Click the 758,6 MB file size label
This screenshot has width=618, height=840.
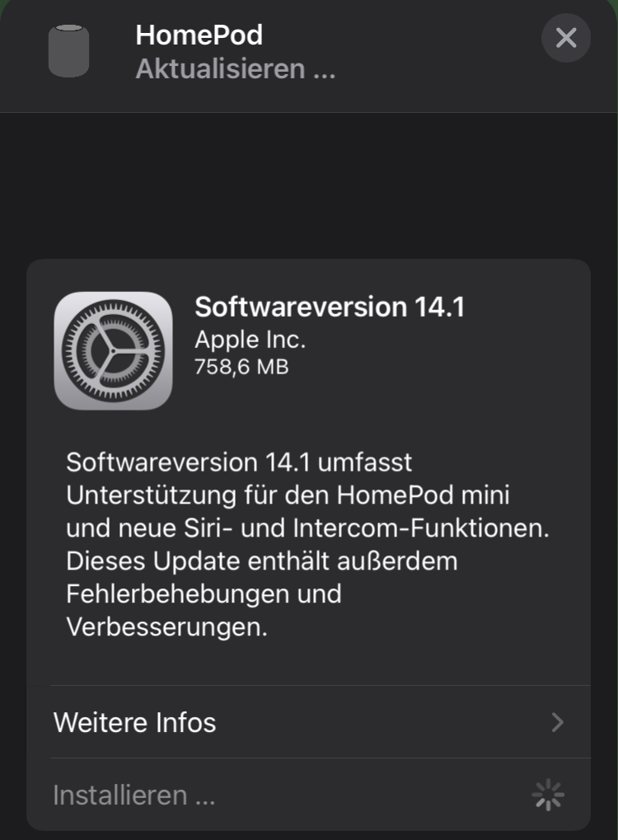point(241,367)
